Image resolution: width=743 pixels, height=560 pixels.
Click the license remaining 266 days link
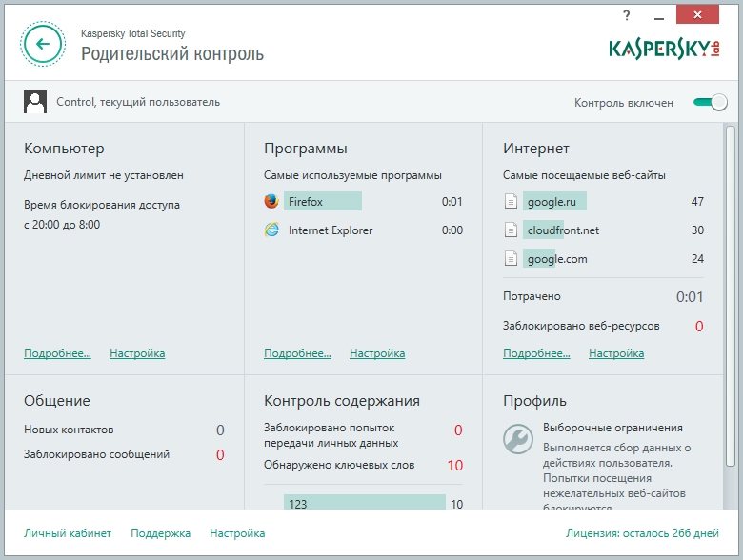(643, 534)
